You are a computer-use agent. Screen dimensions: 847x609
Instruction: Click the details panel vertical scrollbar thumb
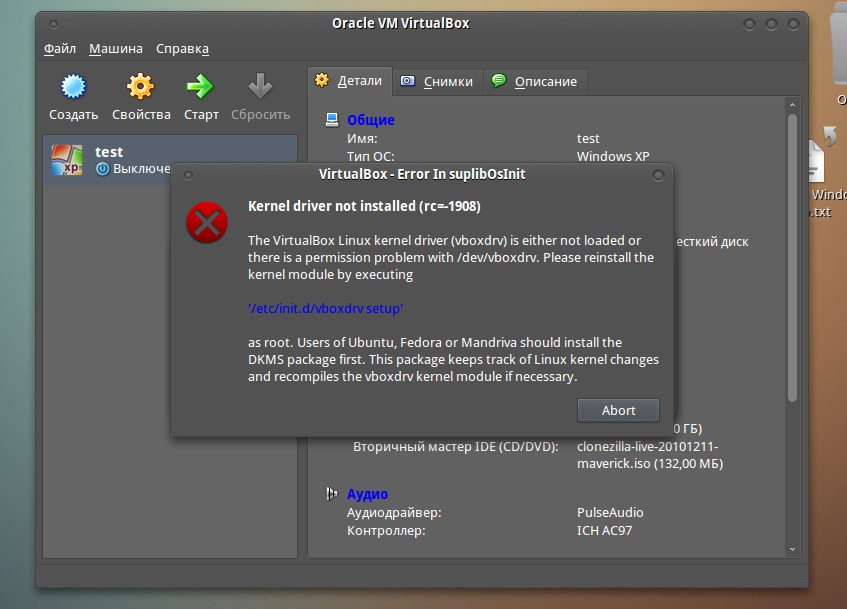click(792, 258)
